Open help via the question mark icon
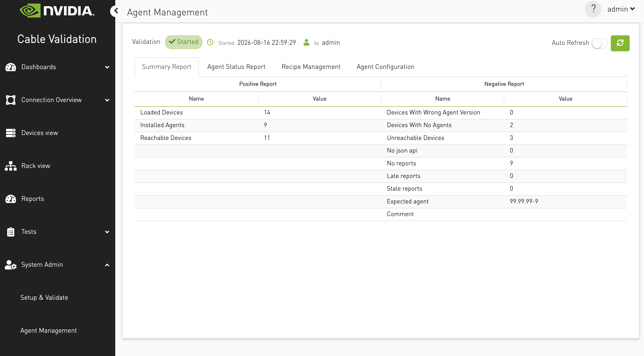 coord(593,9)
